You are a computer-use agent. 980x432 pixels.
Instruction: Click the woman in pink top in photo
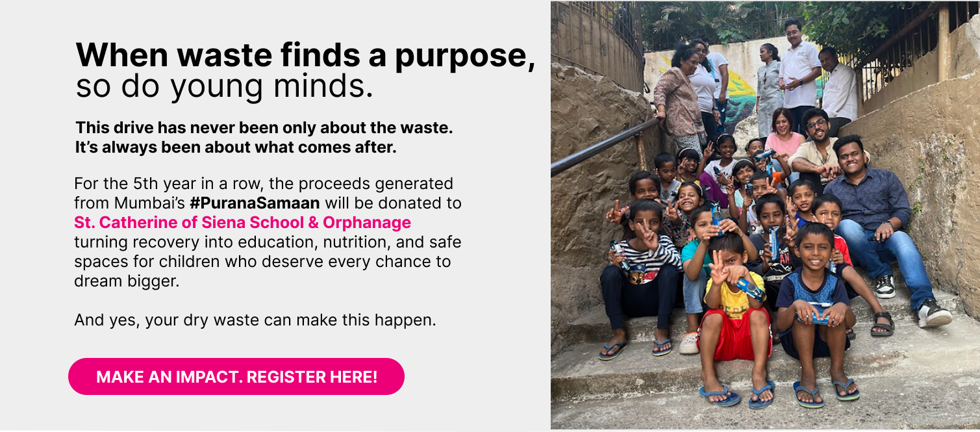[785, 135]
